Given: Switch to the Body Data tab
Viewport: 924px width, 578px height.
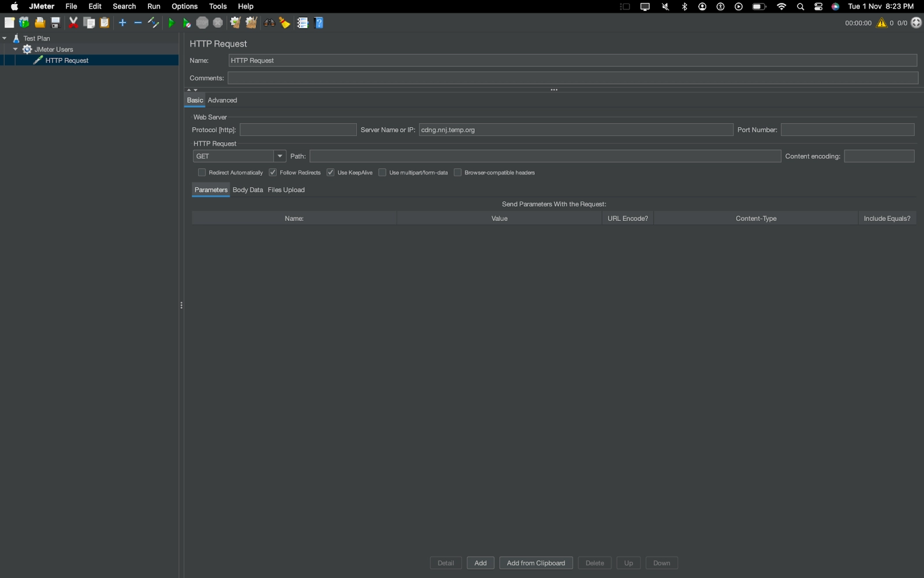Looking at the screenshot, I should [248, 190].
